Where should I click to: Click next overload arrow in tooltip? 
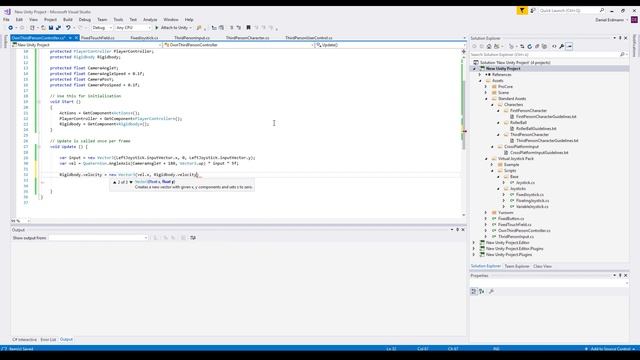click(131, 182)
